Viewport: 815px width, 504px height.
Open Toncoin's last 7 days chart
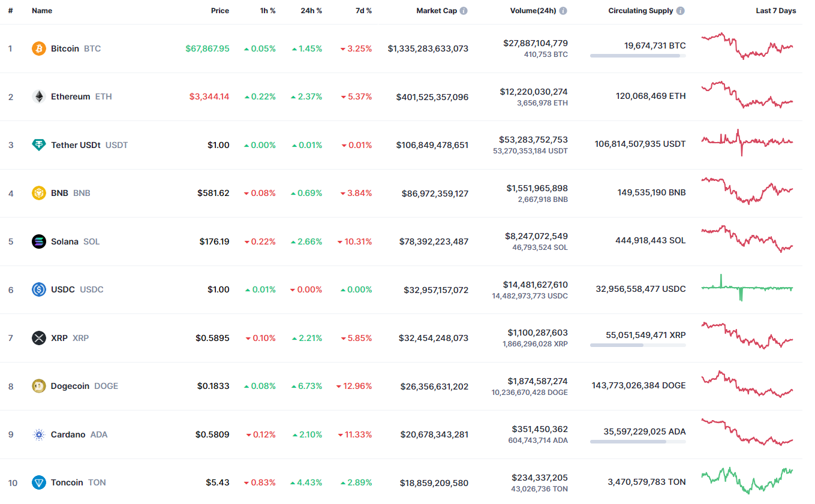747,480
